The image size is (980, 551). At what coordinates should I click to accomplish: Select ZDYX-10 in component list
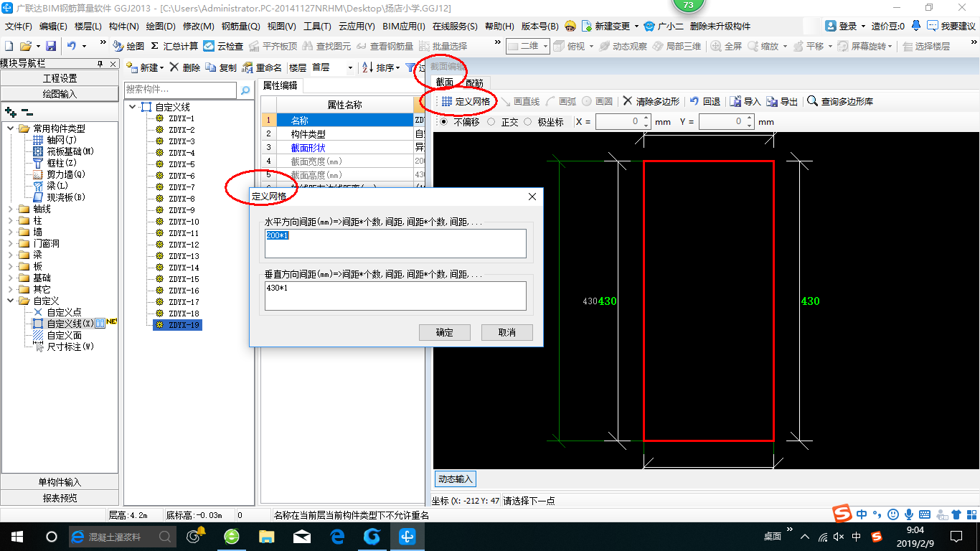click(184, 222)
